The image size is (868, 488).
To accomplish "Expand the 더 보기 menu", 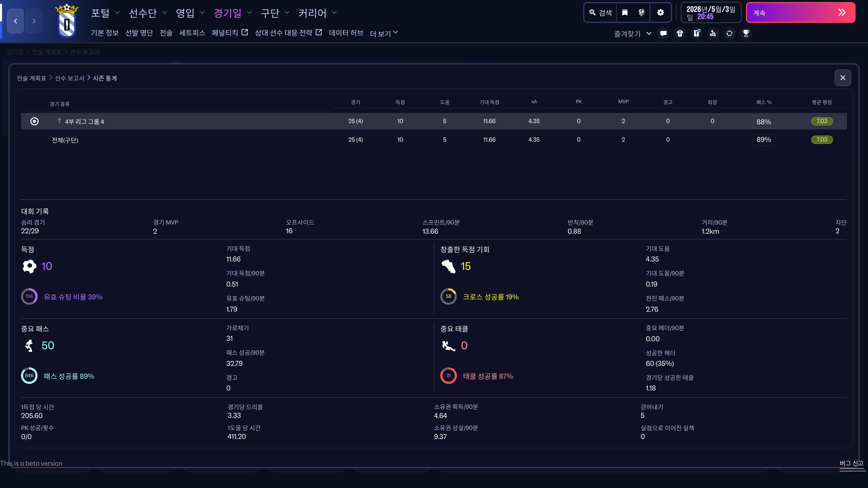I will (384, 33).
